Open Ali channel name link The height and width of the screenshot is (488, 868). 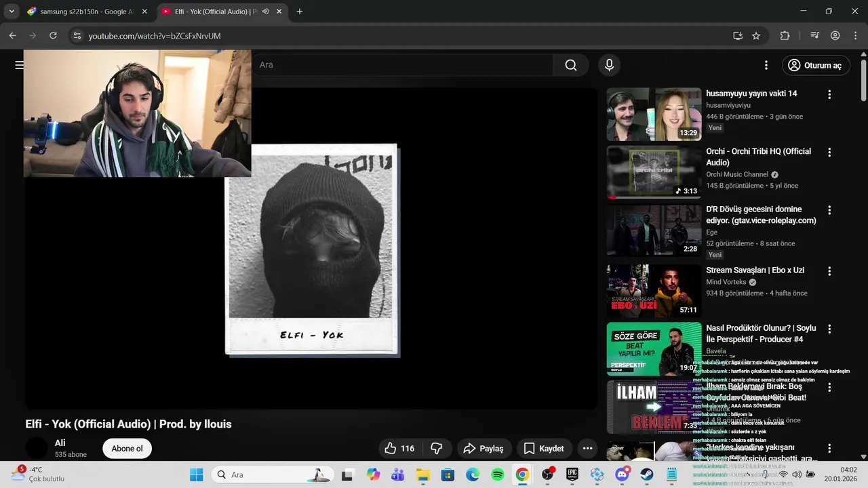coord(60,443)
